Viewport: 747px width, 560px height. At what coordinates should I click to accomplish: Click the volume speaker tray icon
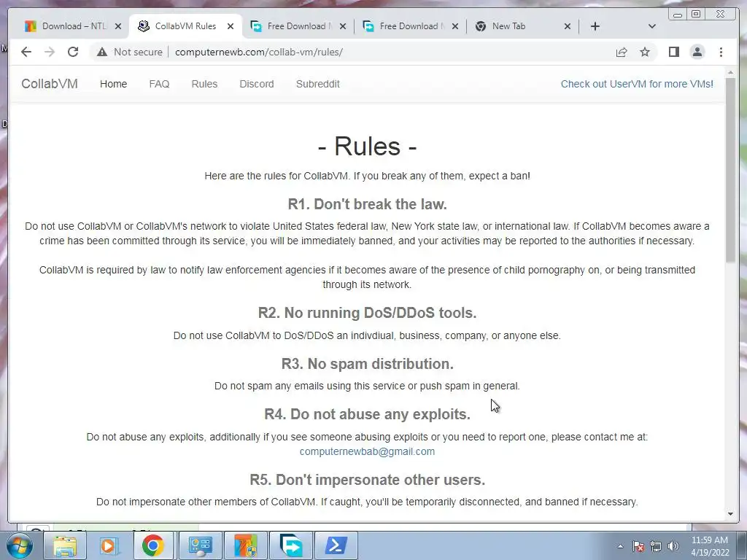tap(673, 546)
